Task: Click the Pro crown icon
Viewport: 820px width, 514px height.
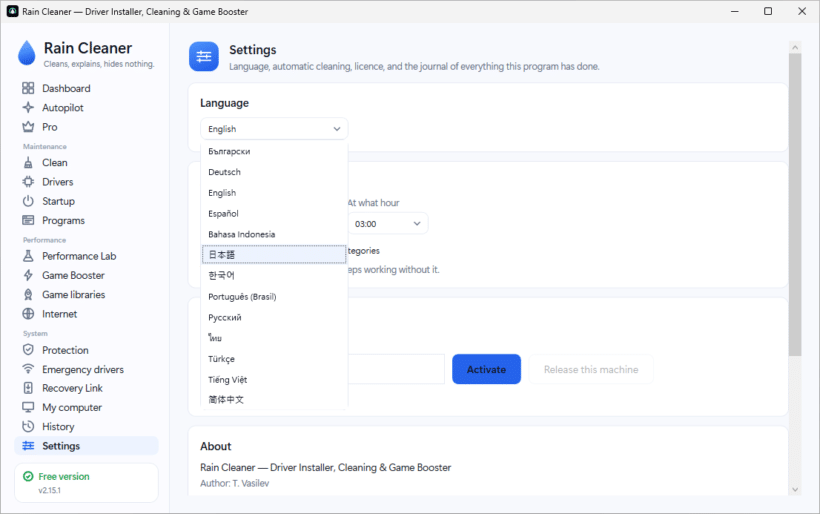Action: [x=28, y=127]
